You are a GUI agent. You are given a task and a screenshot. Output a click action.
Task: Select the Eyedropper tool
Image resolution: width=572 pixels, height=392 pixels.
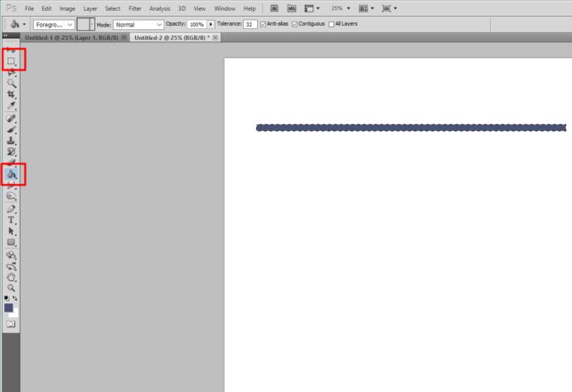tap(11, 106)
